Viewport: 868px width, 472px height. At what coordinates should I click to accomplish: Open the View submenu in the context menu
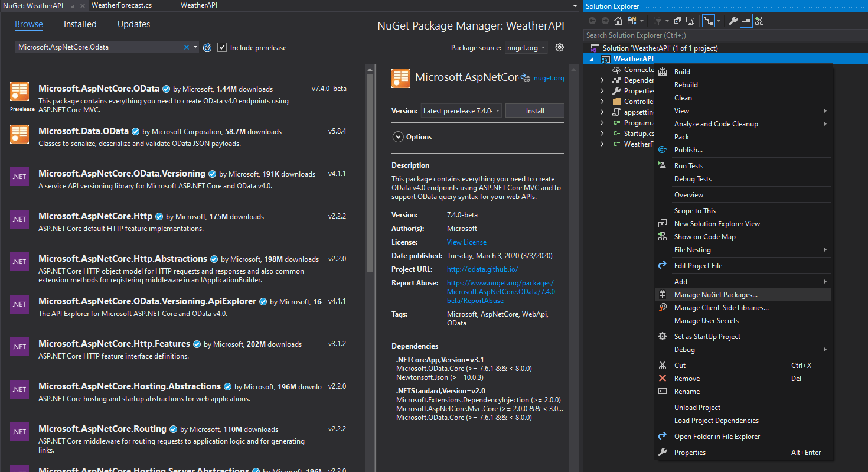743,110
